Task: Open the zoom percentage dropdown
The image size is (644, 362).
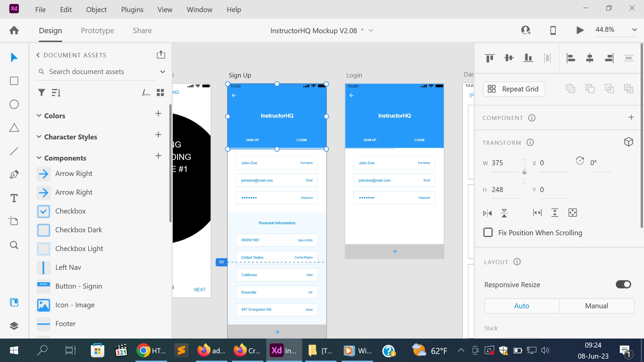Action: (634, 30)
